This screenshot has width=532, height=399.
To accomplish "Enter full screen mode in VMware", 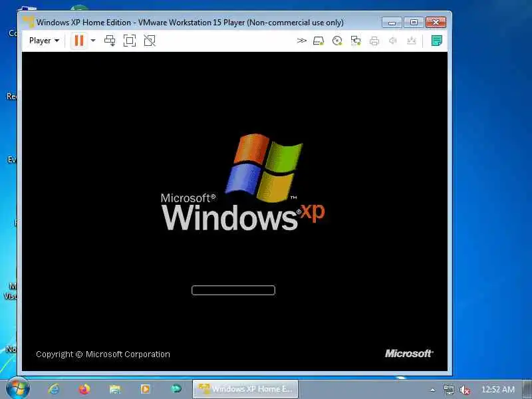I will tap(130, 41).
